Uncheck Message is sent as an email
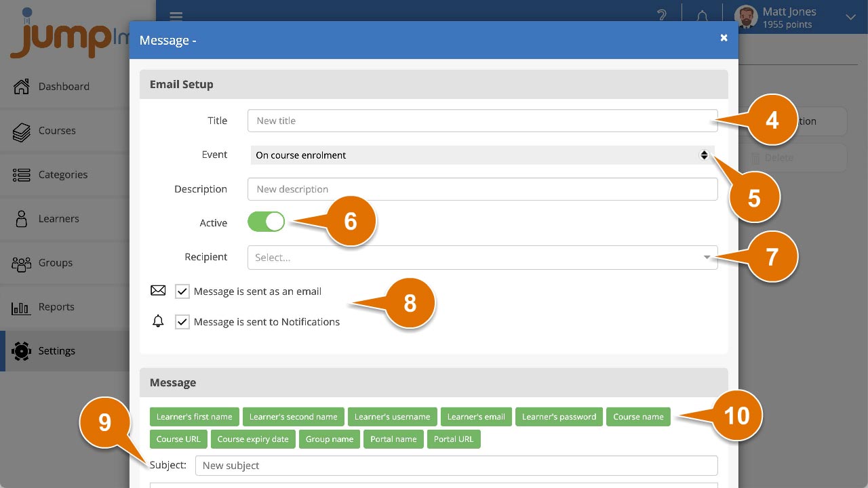 point(182,291)
